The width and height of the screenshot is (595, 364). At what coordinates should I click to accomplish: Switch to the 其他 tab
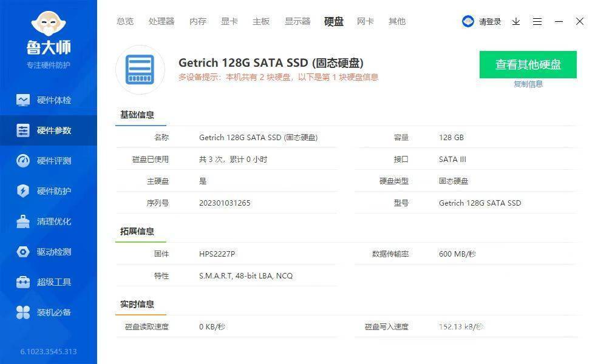pyautogui.click(x=397, y=21)
